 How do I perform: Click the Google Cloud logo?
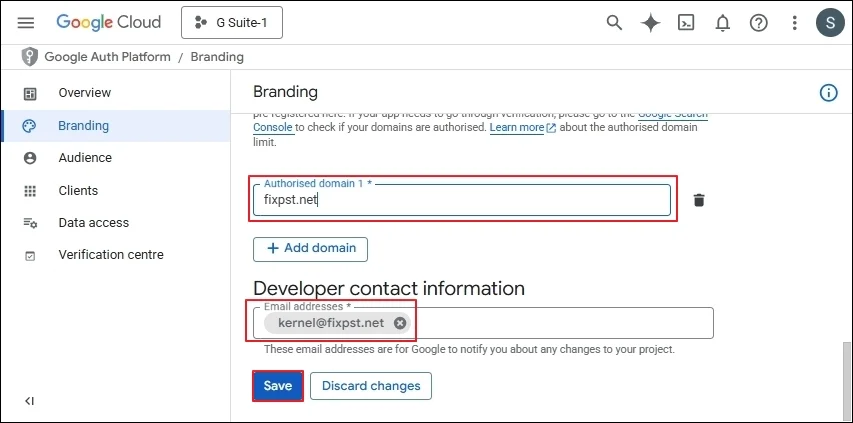pos(109,22)
